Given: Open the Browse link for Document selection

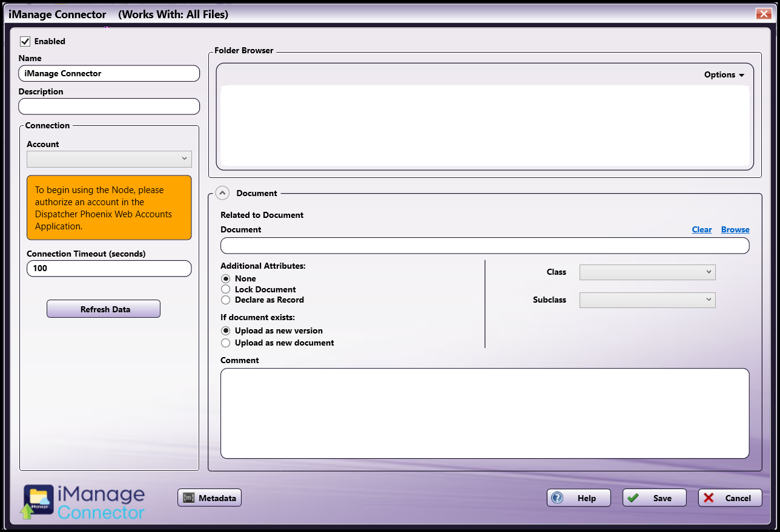Looking at the screenshot, I should pyautogui.click(x=735, y=229).
